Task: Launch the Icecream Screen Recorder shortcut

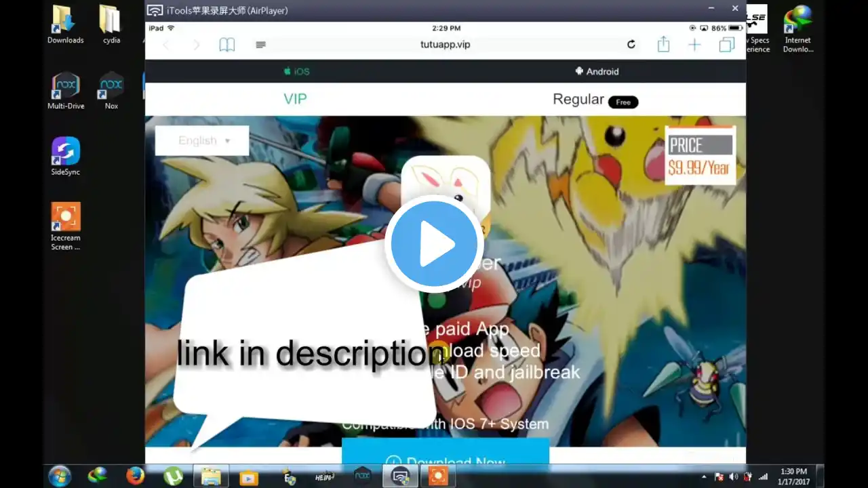Action: pos(66,226)
